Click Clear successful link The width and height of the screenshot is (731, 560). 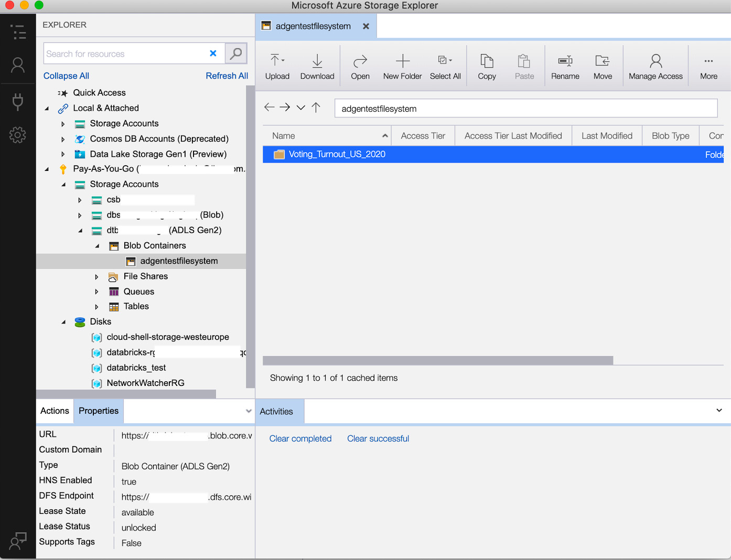378,439
